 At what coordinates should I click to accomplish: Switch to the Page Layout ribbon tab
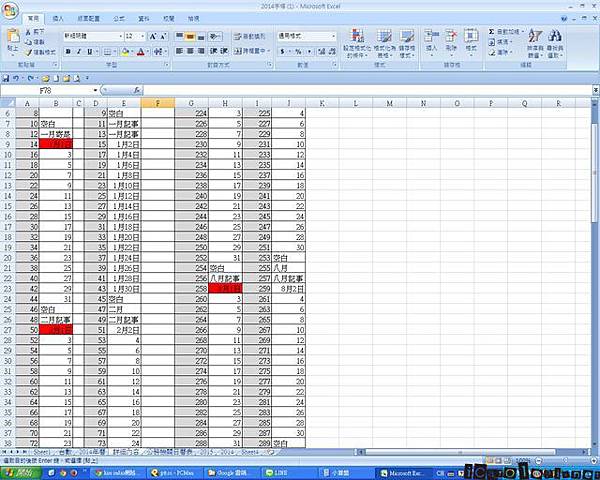click(88, 18)
